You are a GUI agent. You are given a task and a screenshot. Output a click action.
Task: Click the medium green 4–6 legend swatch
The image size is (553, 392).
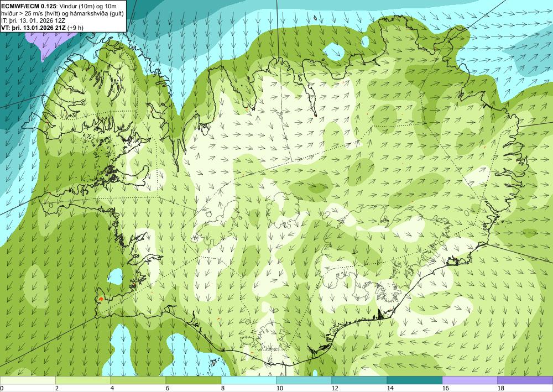(x=138, y=380)
